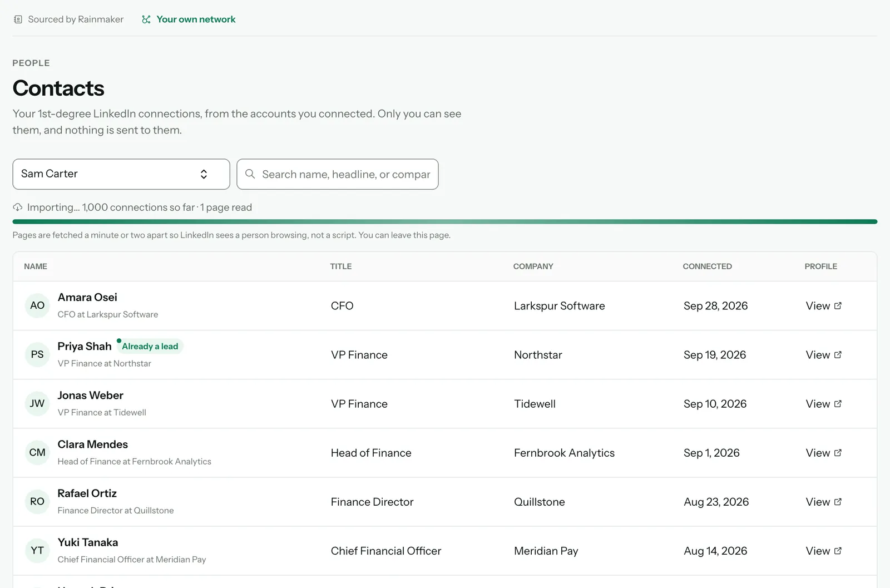Image resolution: width=890 pixels, height=588 pixels.
Task: Click the Aug 23, 2026 connected date
Action: tap(716, 502)
